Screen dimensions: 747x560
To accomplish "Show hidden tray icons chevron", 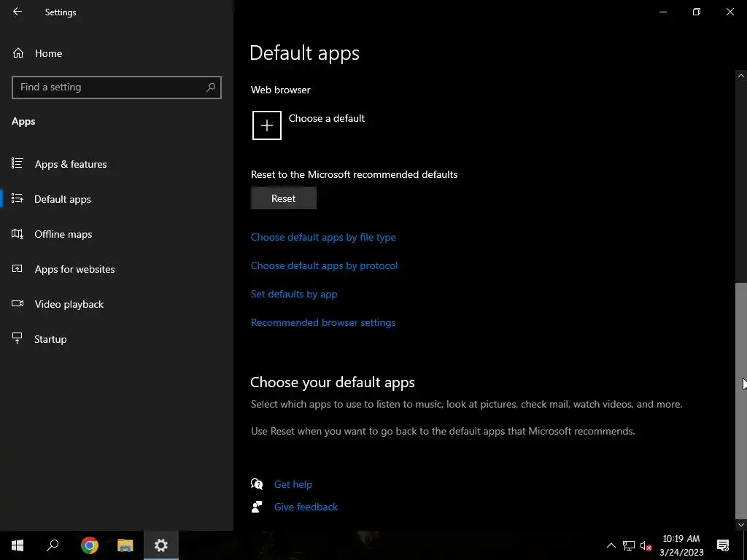I will click(x=611, y=545).
